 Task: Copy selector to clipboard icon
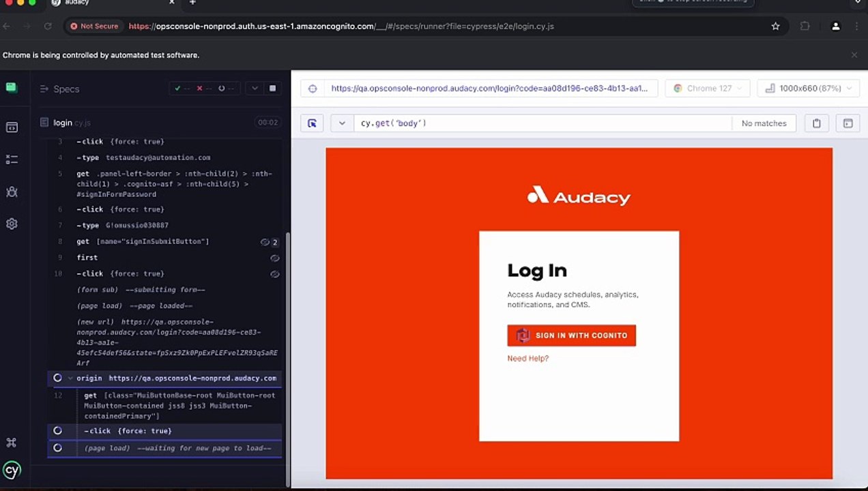point(816,123)
